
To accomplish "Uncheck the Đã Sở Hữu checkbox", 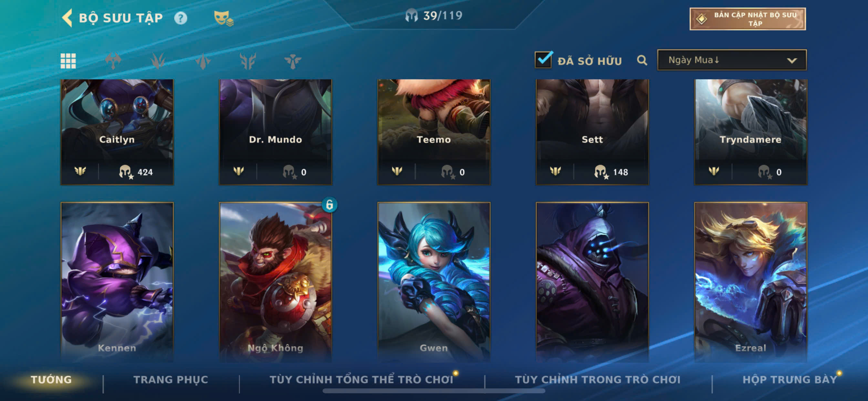I will click(x=543, y=60).
